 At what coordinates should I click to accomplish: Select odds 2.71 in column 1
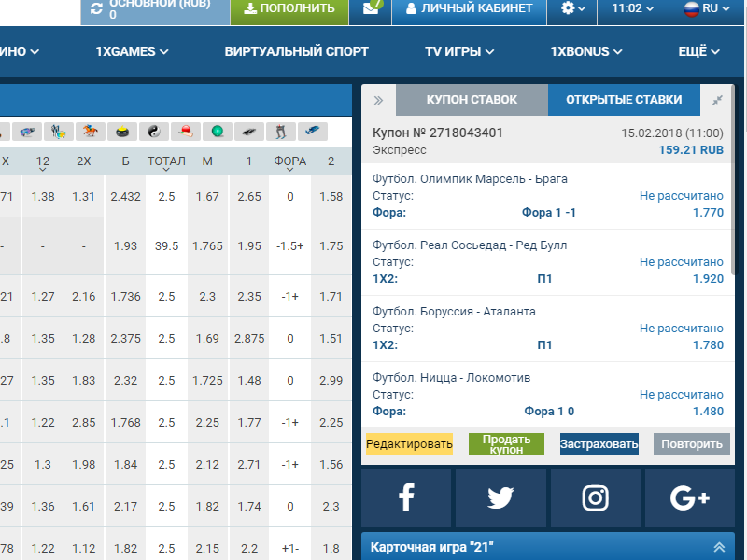[249, 464]
